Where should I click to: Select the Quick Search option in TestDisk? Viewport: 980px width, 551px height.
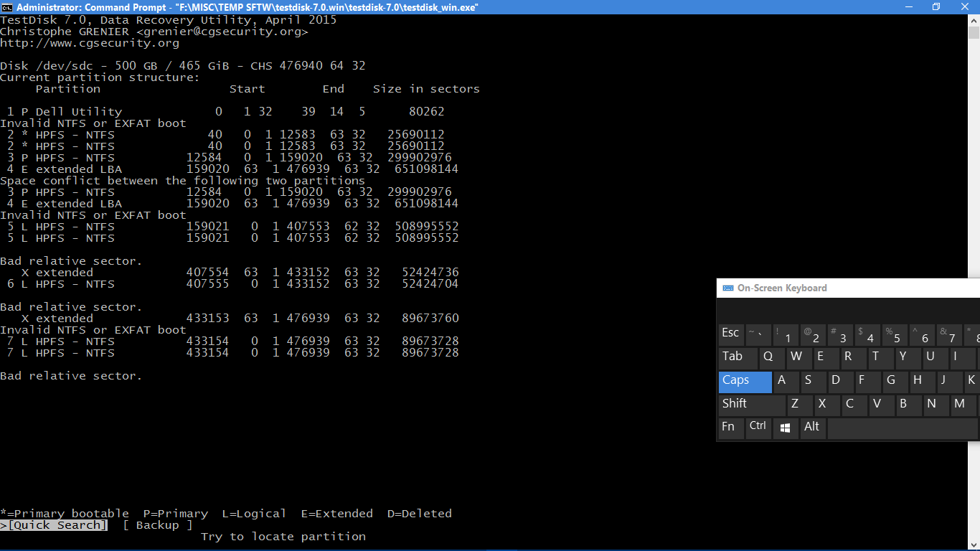54,525
